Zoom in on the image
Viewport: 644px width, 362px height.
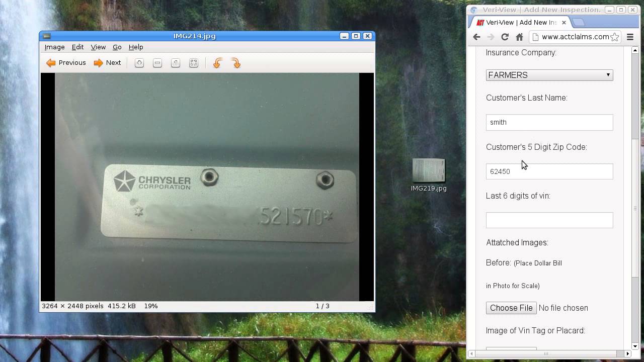[139, 63]
